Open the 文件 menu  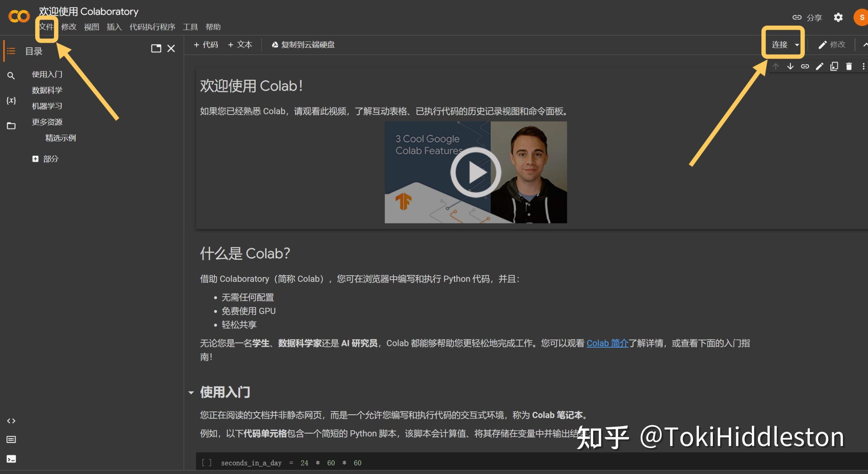click(x=46, y=27)
